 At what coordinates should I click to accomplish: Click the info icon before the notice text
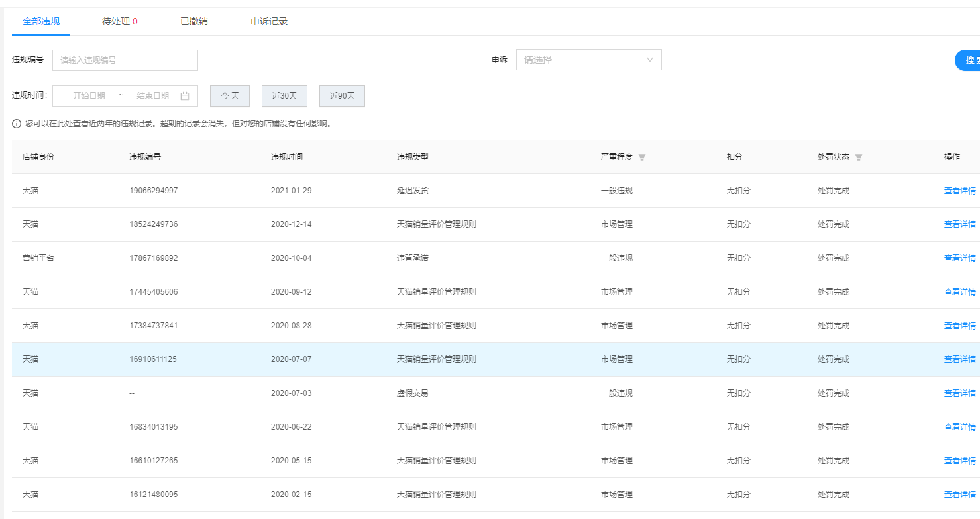17,124
